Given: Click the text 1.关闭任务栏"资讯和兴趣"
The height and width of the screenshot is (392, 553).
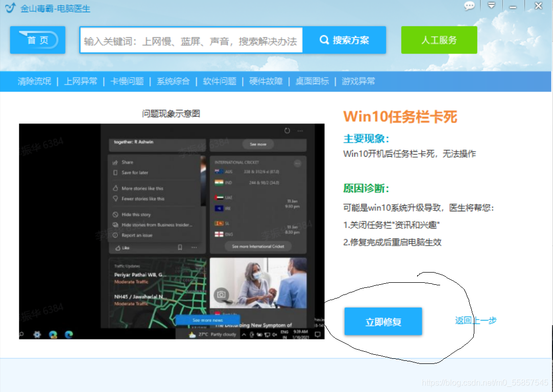Looking at the screenshot, I should pos(392,225).
